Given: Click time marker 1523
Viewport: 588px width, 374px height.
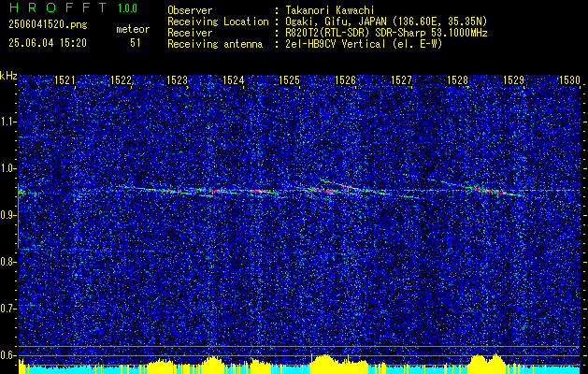Looking at the screenshot, I should coord(177,79).
